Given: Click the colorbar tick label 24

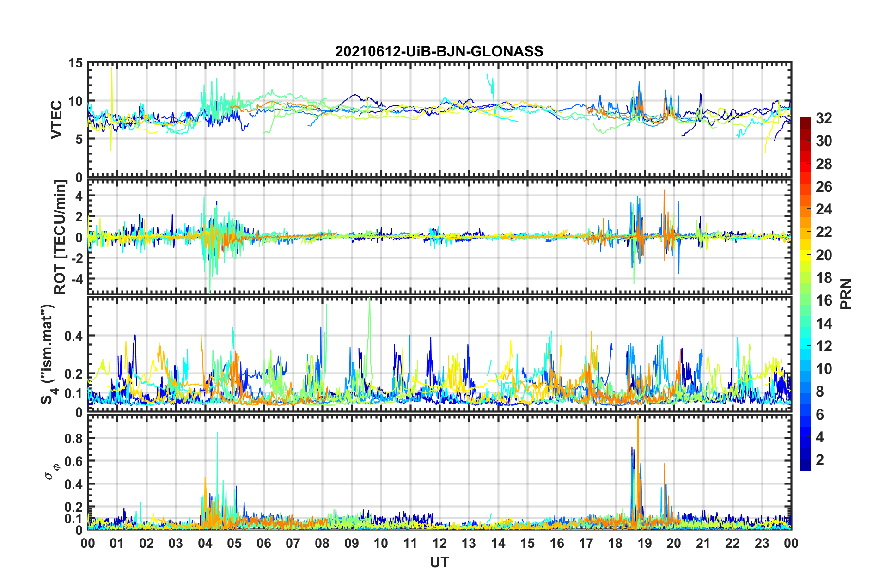Looking at the screenshot, I should pos(824,209).
